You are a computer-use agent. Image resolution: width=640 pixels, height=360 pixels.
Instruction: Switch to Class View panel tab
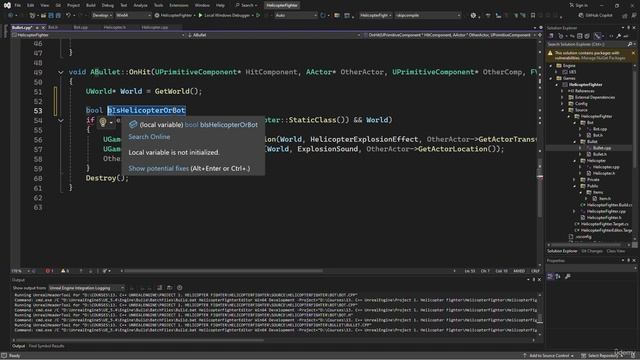click(616, 251)
